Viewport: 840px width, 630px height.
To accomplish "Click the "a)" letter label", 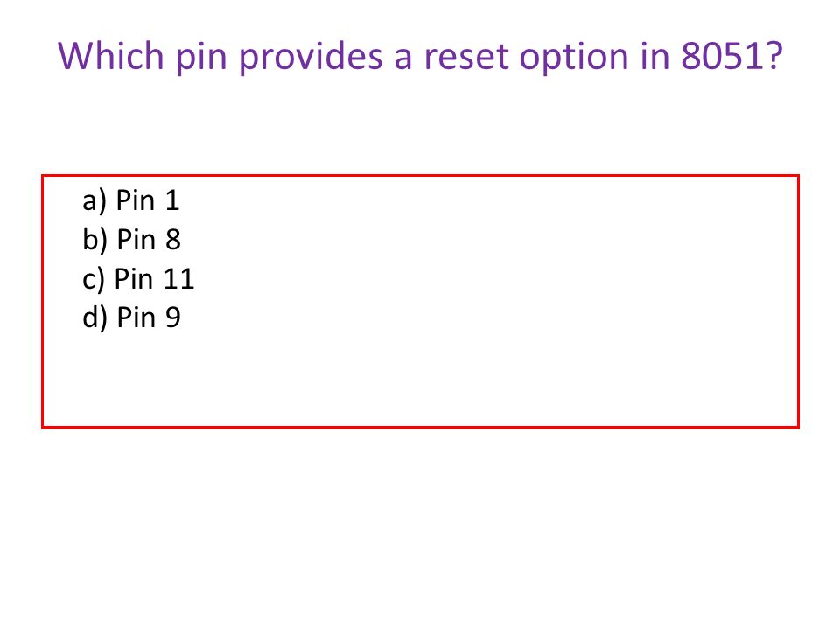I will coord(94,202).
